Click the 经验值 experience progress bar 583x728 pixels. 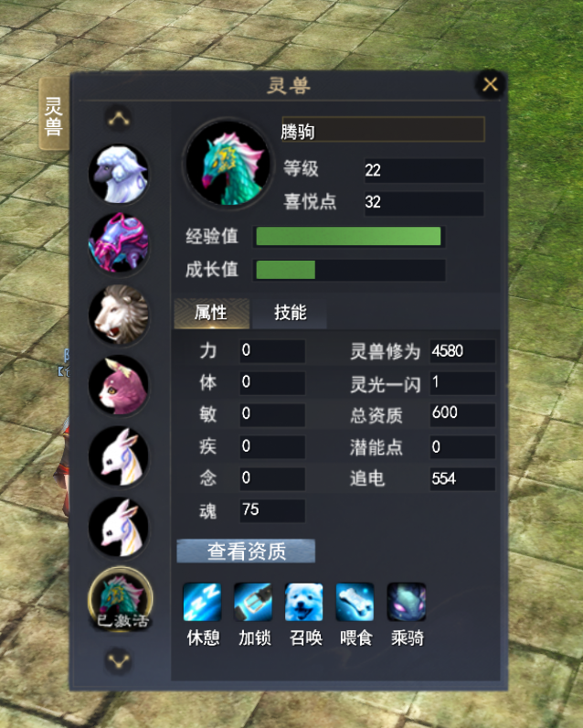350,236
